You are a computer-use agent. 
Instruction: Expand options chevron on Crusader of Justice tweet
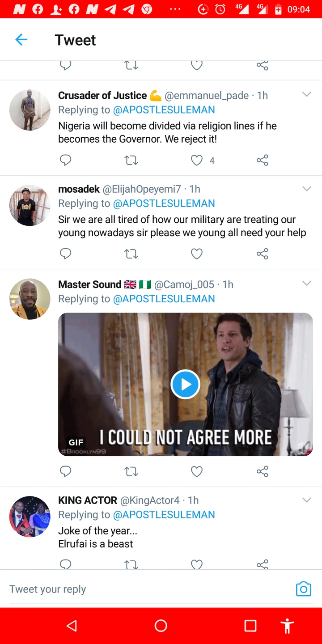click(x=306, y=94)
